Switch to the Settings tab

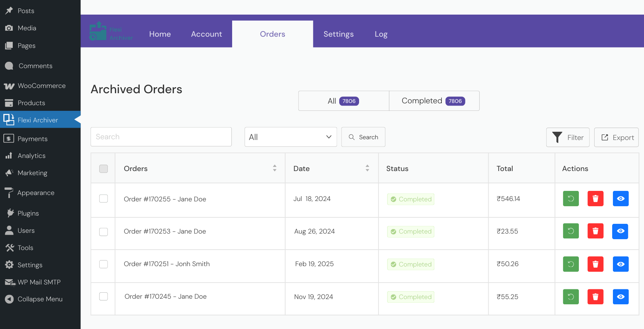pos(338,34)
